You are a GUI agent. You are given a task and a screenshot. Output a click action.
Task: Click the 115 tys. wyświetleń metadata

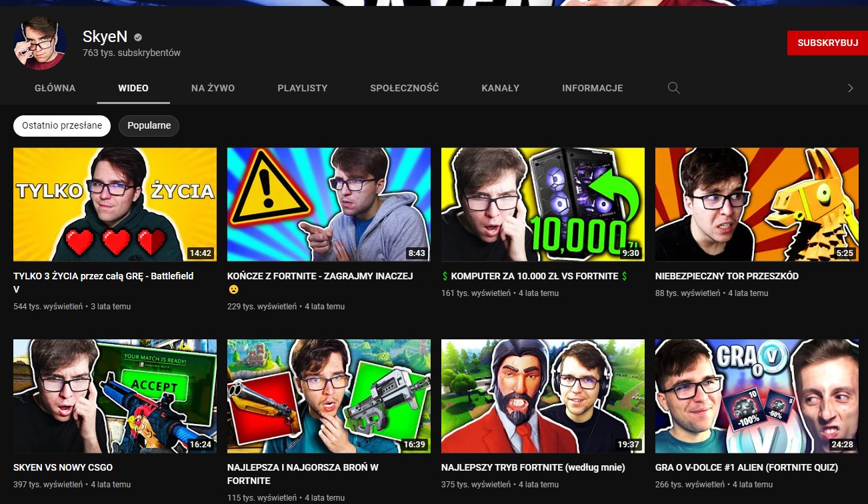click(x=262, y=498)
